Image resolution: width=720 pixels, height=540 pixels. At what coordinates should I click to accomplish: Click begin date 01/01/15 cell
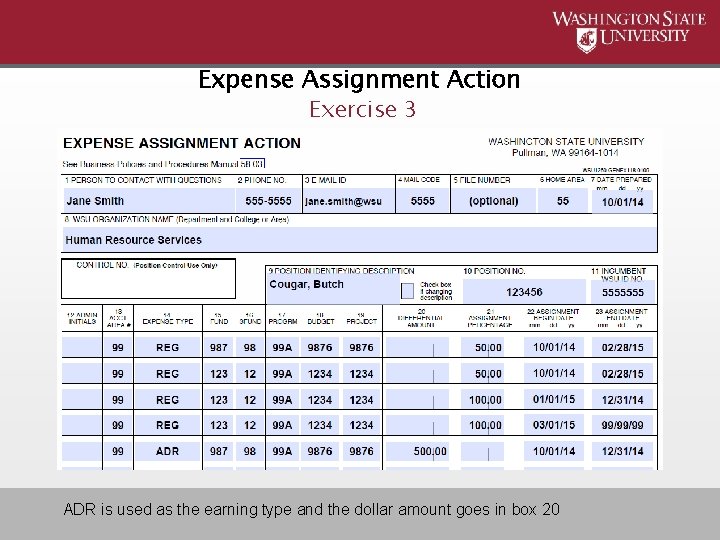point(554,399)
